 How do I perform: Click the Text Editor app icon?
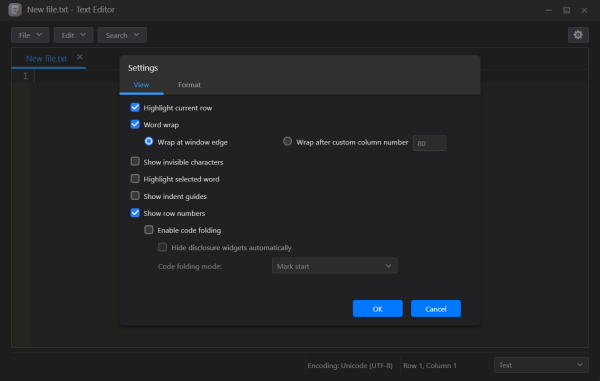pos(15,10)
